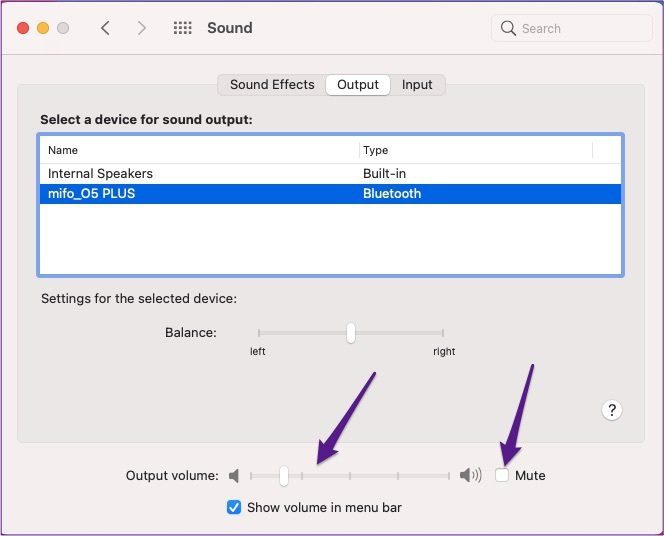This screenshot has width=664, height=536.
Task: Go forward with the right chevron
Action: pos(142,28)
